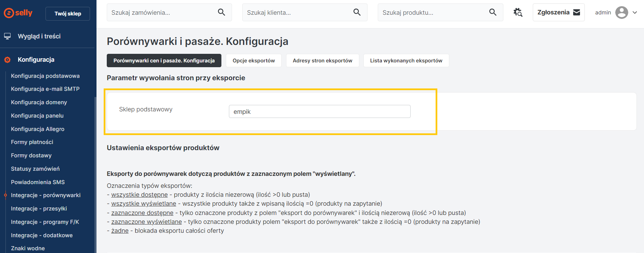This screenshot has width=644, height=253.
Task: Open the settings search gear icon
Action: pyautogui.click(x=518, y=12)
